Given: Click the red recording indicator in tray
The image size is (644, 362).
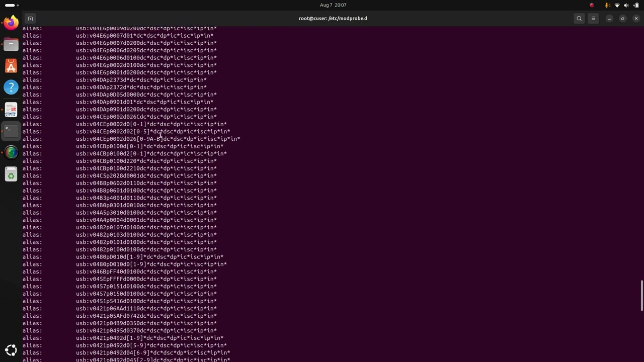Looking at the screenshot, I should click(x=592, y=5).
